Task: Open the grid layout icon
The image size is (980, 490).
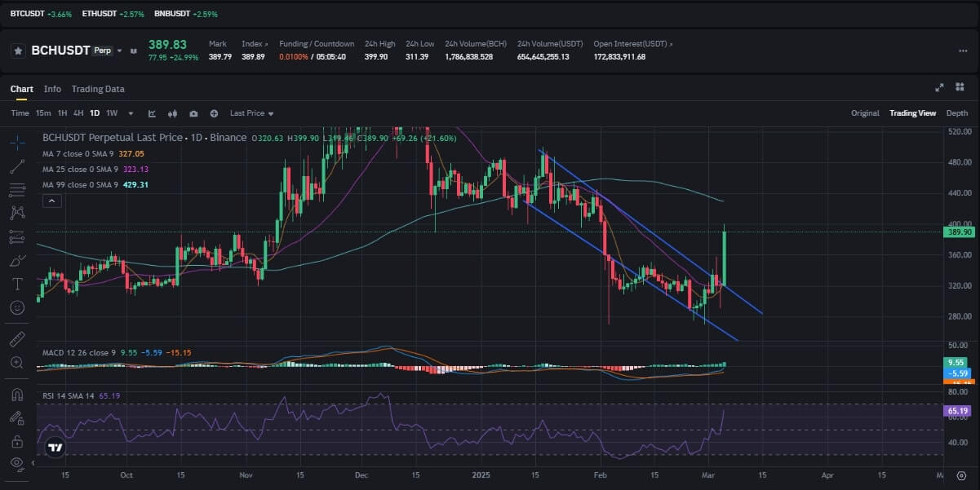Action: click(960, 88)
